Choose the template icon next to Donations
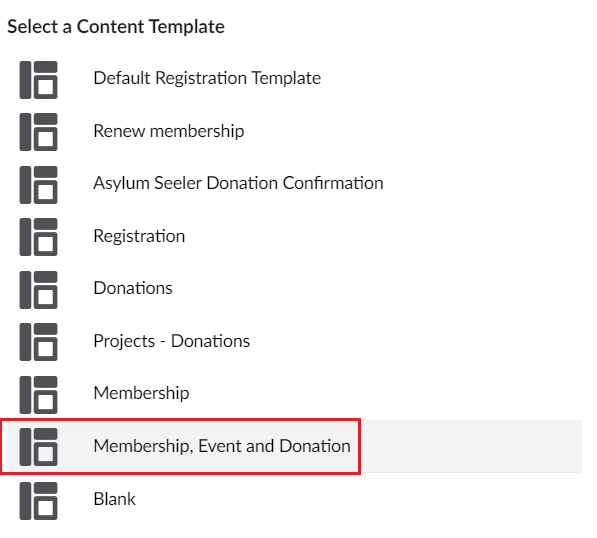597x538 pixels. coord(38,290)
